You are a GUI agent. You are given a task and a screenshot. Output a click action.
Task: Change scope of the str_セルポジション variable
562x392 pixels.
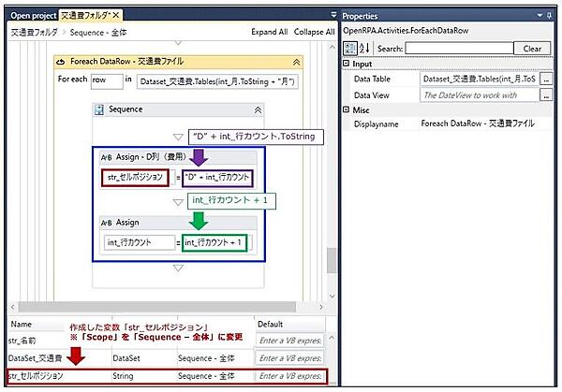point(206,376)
